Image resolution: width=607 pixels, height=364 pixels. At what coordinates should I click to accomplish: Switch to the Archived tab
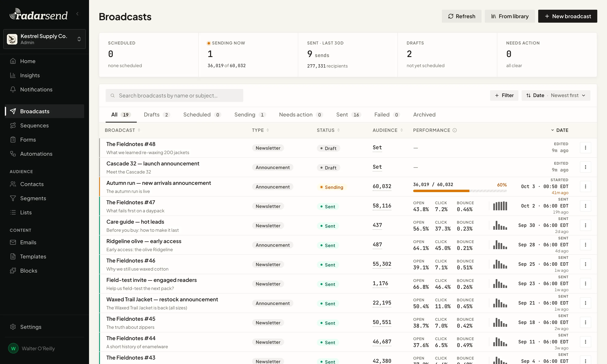(x=424, y=114)
